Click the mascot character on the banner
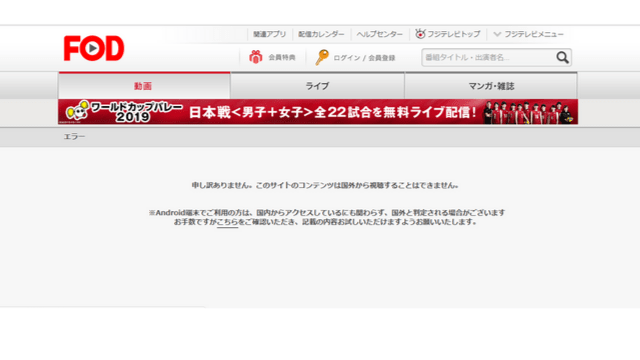This screenshot has width=640, height=360. pyautogui.click(x=78, y=111)
